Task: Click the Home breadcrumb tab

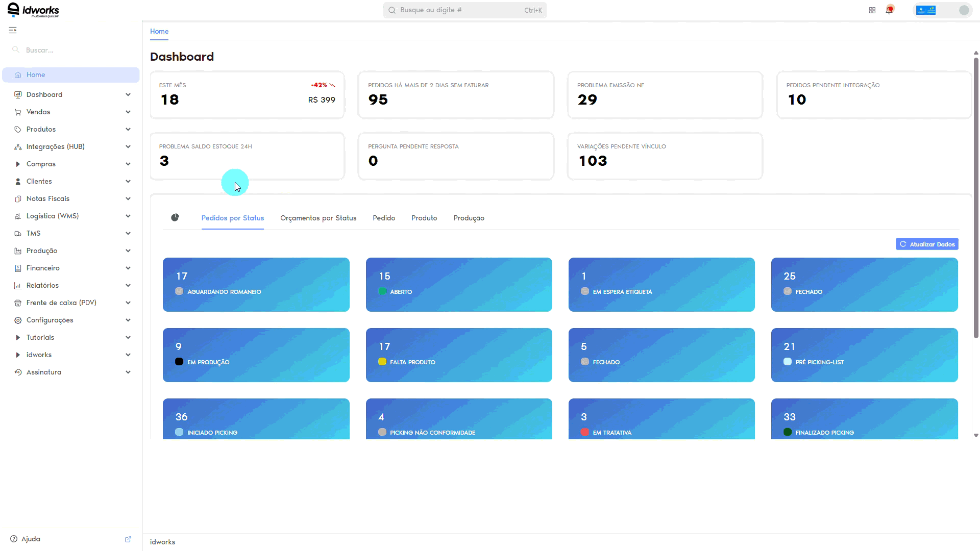Action: click(x=159, y=31)
